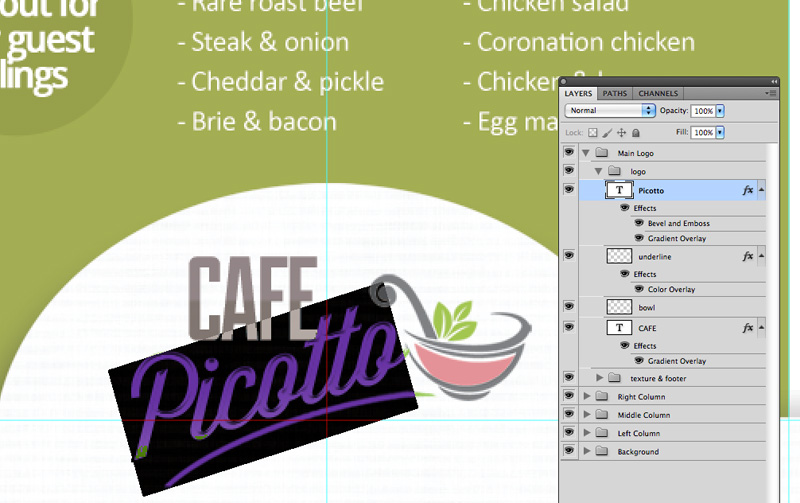
Task: Click the fx icon on underline layer
Action: [x=748, y=256]
